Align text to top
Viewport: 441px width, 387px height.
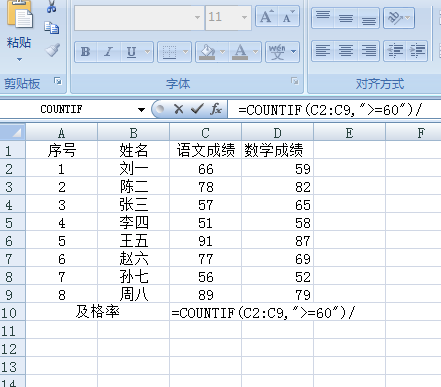click(323, 17)
